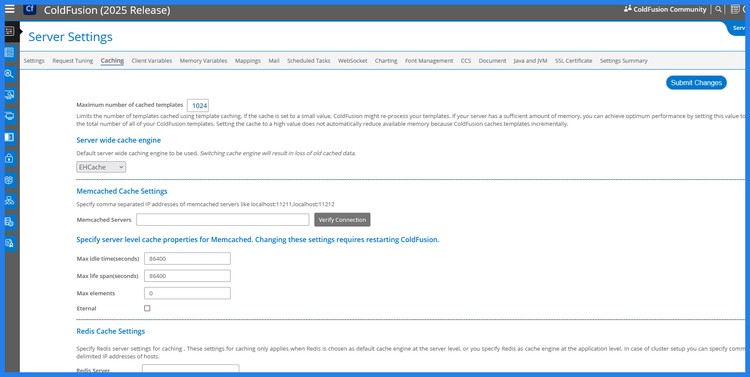Click the Maximum cached templates field
This screenshot has height=377, width=750.
[198, 105]
